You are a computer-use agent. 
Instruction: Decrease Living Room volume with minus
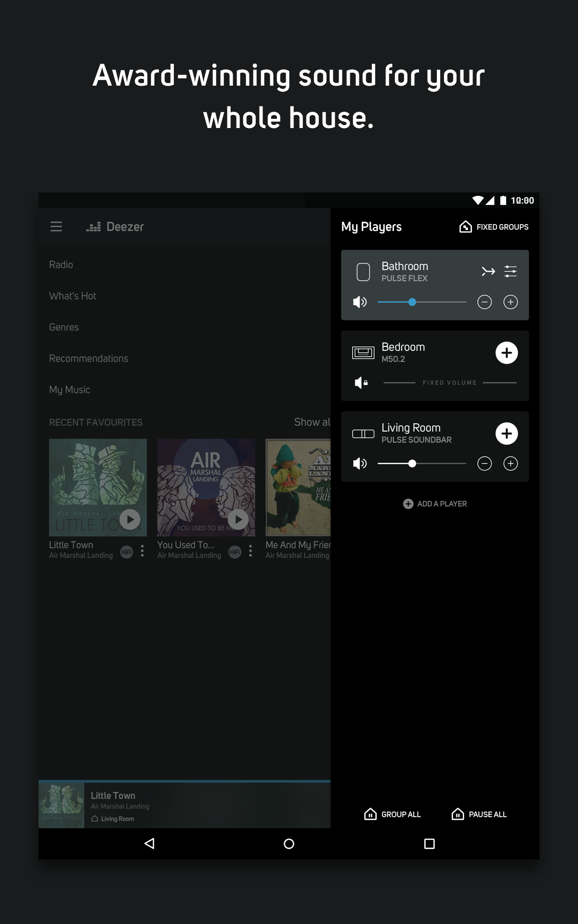coord(485,463)
